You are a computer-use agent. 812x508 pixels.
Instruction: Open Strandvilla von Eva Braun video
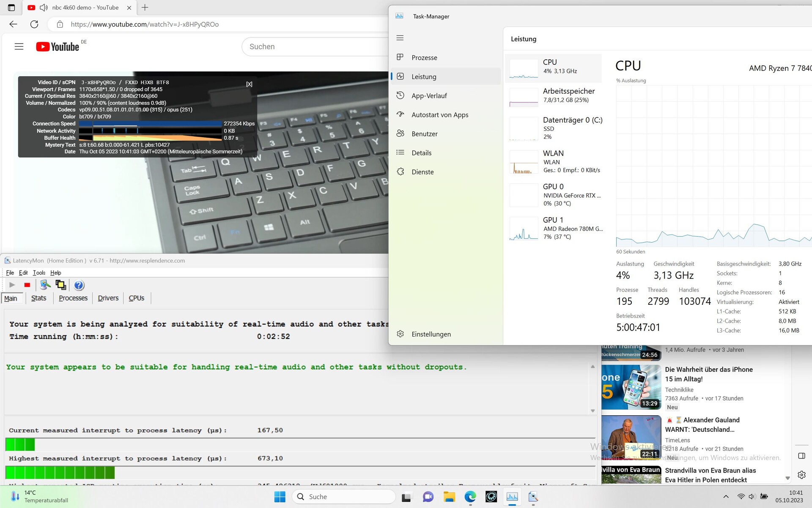coord(710,475)
